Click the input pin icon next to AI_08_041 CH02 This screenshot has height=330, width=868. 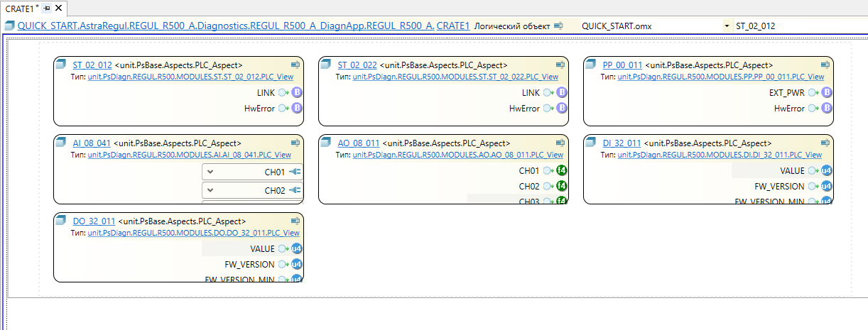295,190
